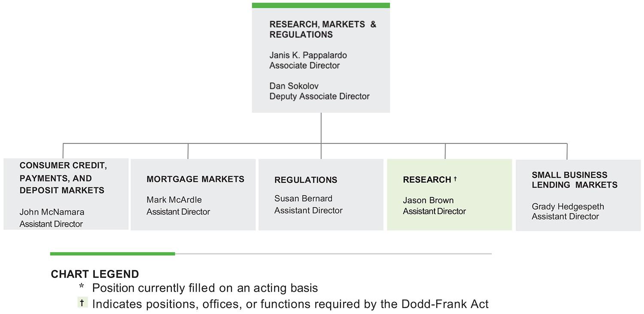This screenshot has width=644, height=314.
Task: Click the green bar above the top box
Action: pyautogui.click(x=321, y=5)
